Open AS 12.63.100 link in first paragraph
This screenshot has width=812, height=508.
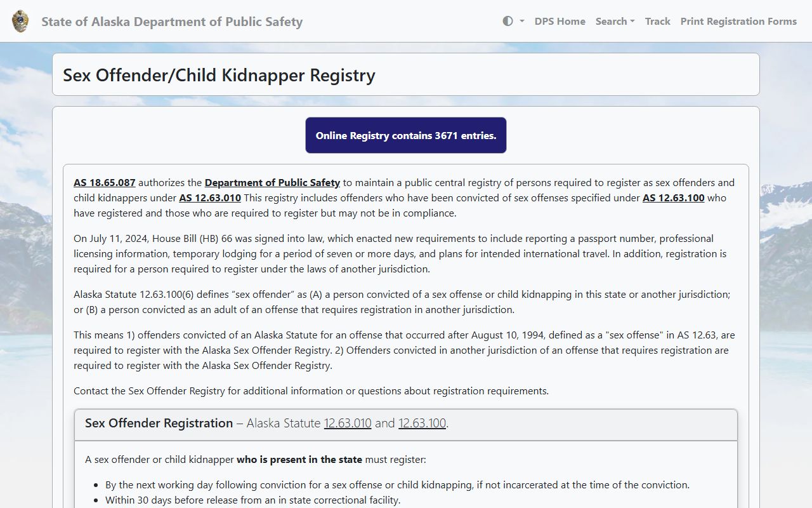tap(673, 197)
